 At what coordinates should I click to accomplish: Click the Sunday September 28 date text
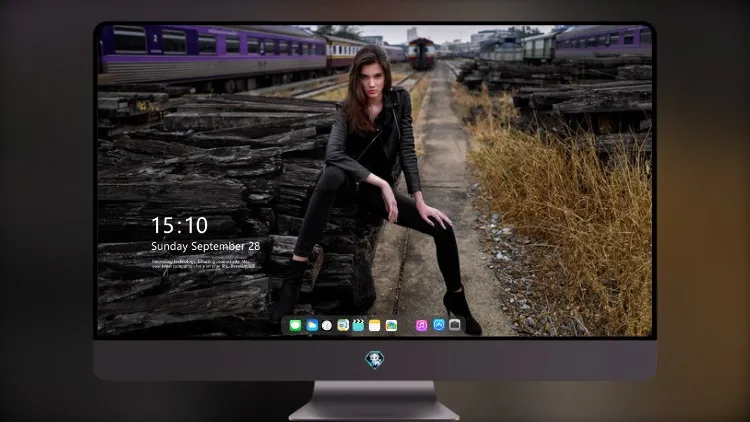[x=206, y=246]
